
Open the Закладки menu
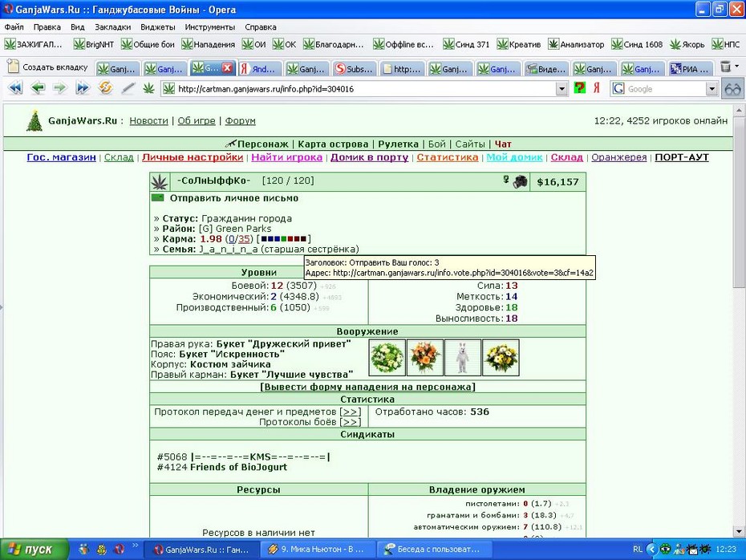(113, 27)
